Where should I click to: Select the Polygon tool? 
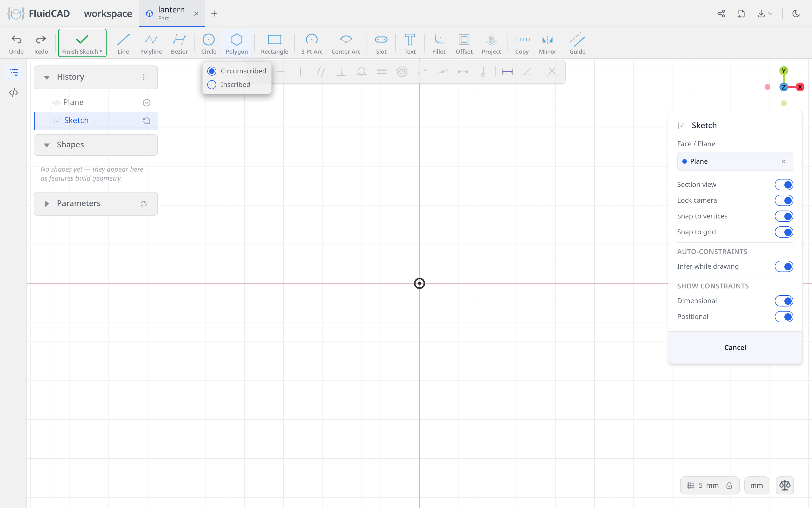(237, 43)
